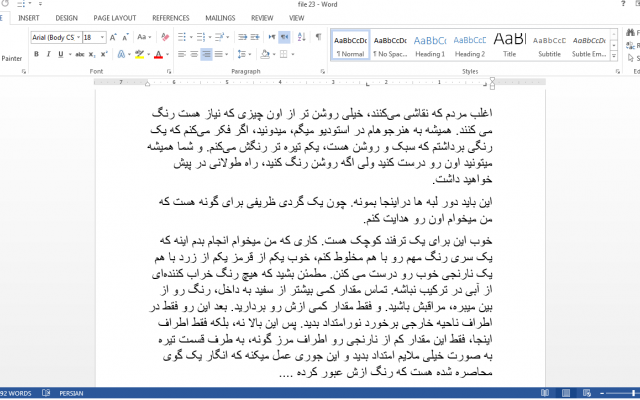Apply the Heading 2 style
The image size is (640, 400).
(x=470, y=45)
